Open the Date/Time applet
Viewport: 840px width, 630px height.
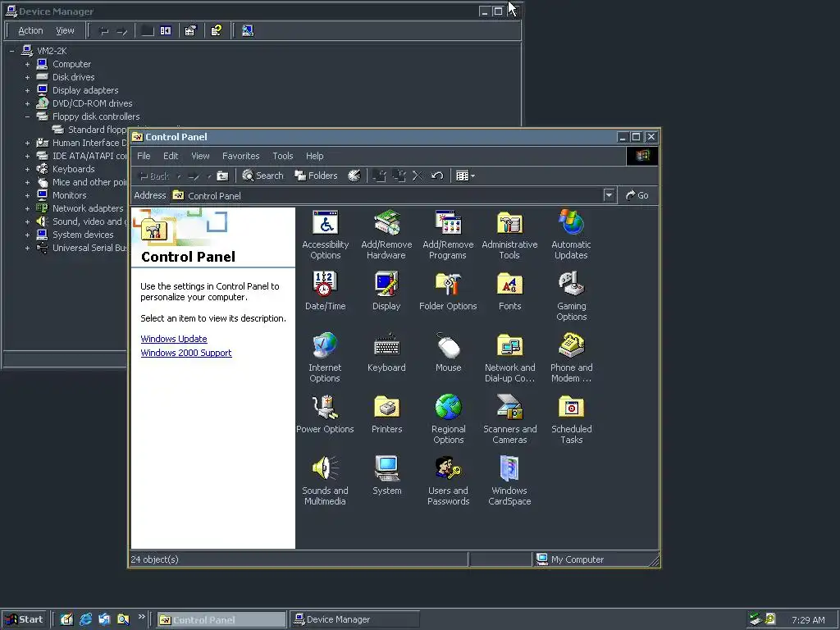click(x=325, y=291)
